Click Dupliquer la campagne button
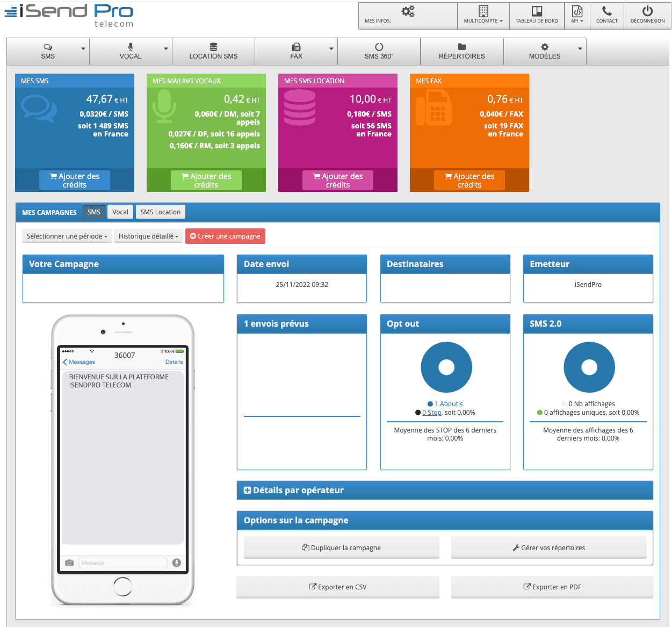Viewport: 672px width, 627px height. pos(342,547)
